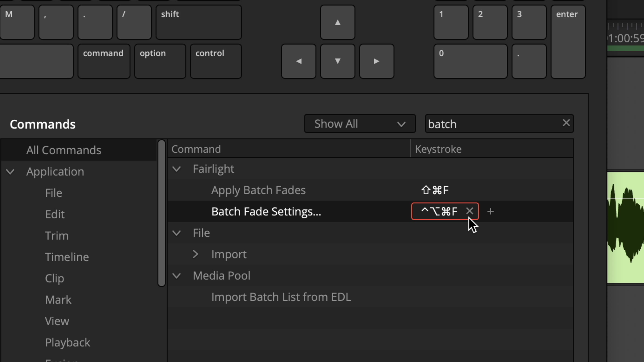Collapse the Fairlight command group

tap(177, 169)
